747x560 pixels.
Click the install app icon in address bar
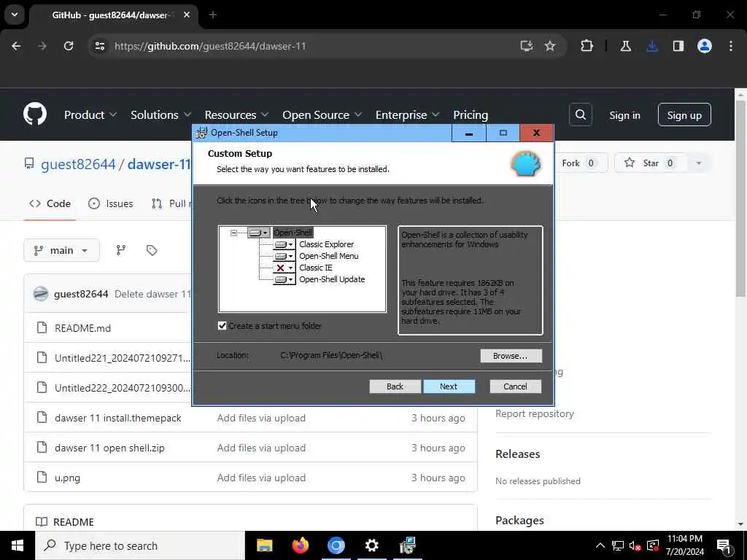pyautogui.click(x=527, y=46)
